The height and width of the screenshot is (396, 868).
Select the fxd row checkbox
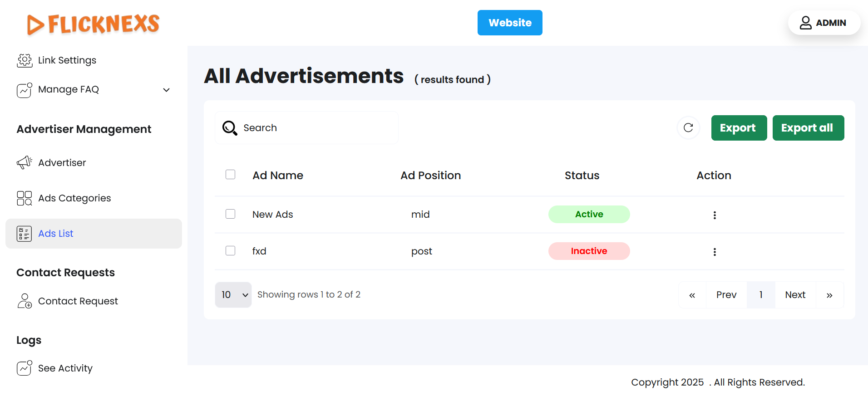coord(231,250)
